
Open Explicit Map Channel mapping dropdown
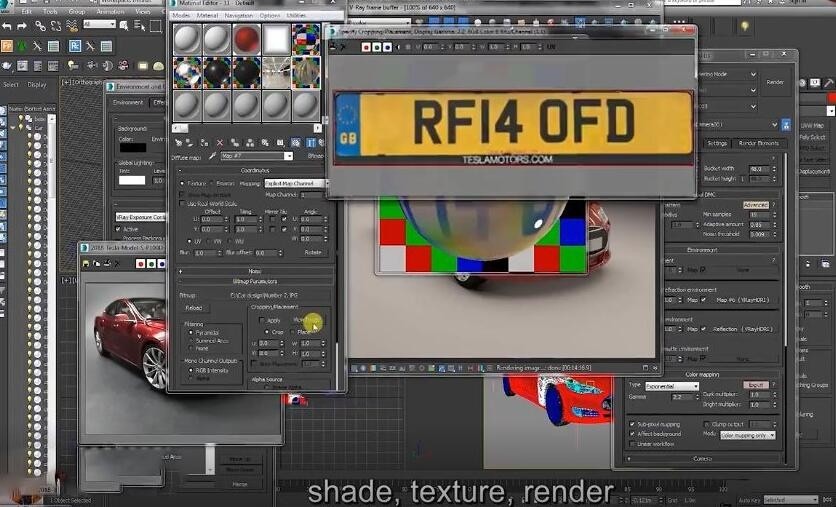pos(298,183)
